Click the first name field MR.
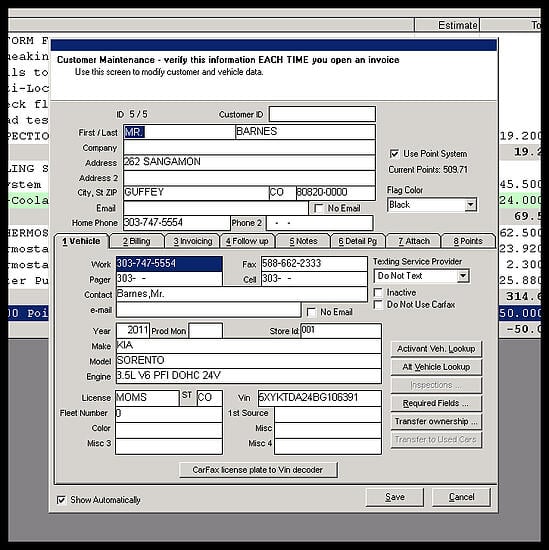 [179, 132]
